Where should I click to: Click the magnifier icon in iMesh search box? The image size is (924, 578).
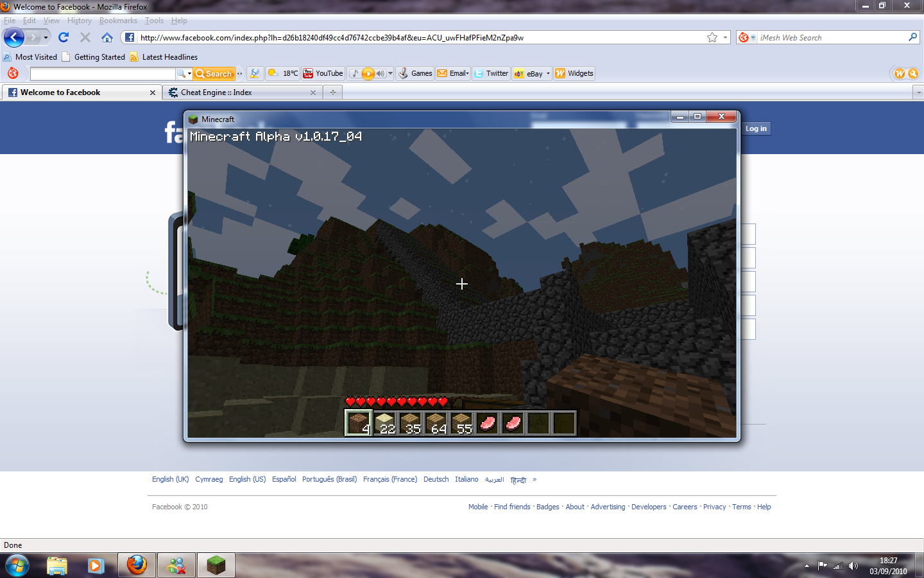912,37
